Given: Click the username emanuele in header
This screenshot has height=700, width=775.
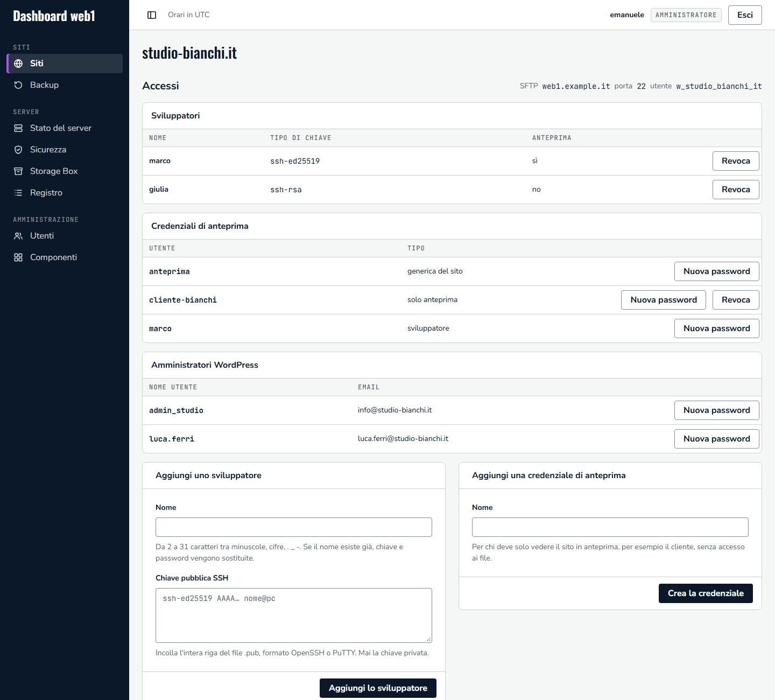Looking at the screenshot, I should [x=627, y=15].
